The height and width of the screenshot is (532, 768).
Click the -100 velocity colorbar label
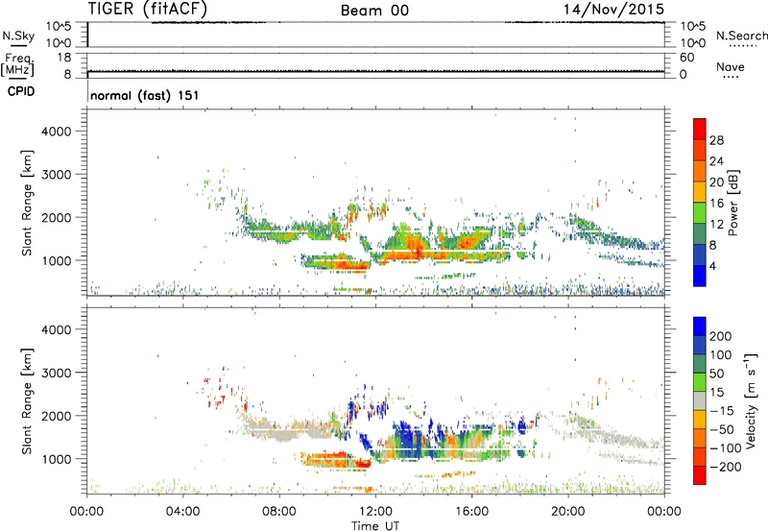pyautogui.click(x=725, y=448)
